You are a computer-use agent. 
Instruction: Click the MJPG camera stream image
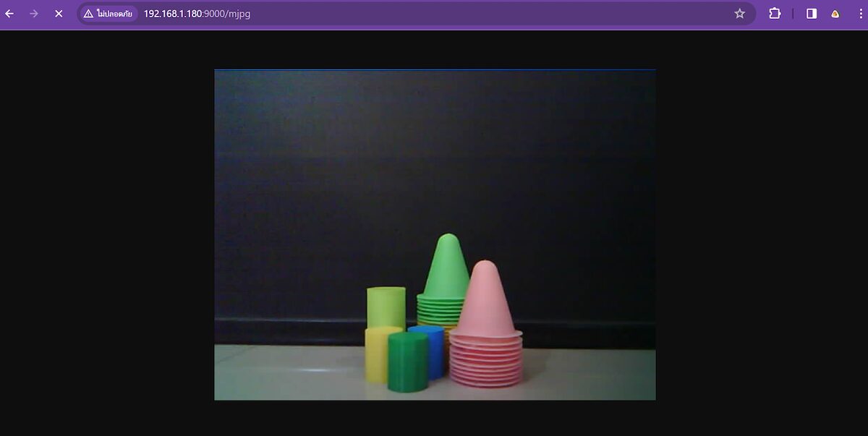435,235
